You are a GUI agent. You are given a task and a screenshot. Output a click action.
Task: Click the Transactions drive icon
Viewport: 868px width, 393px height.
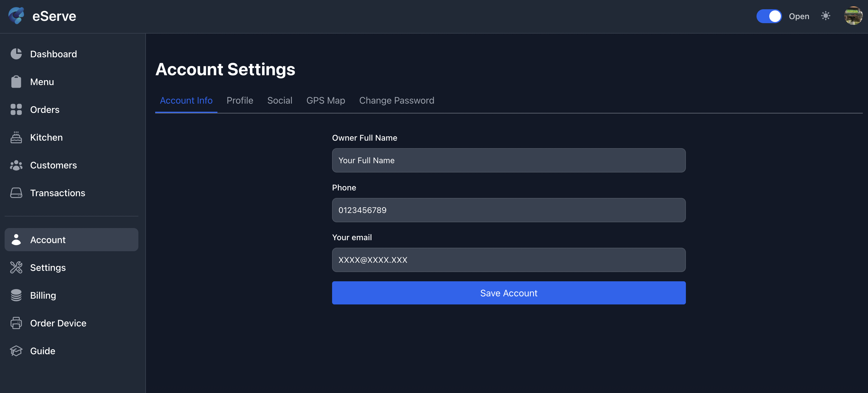point(16,193)
